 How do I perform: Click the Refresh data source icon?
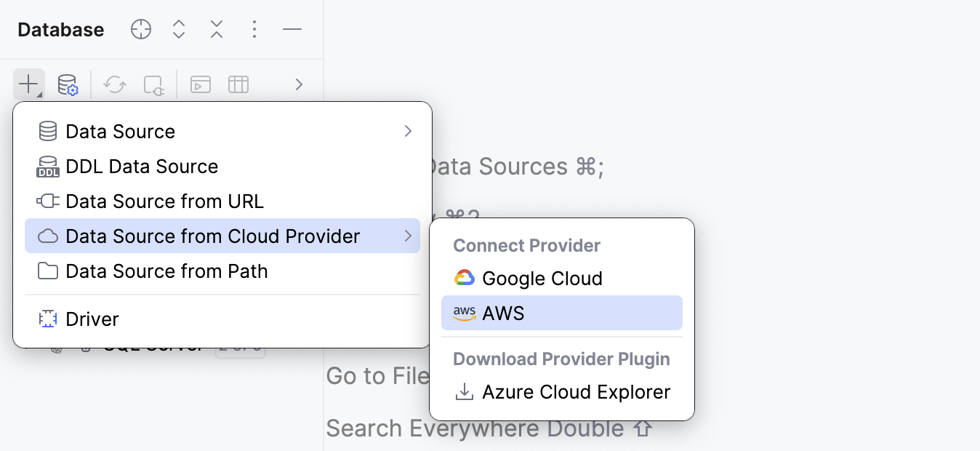[x=114, y=84]
